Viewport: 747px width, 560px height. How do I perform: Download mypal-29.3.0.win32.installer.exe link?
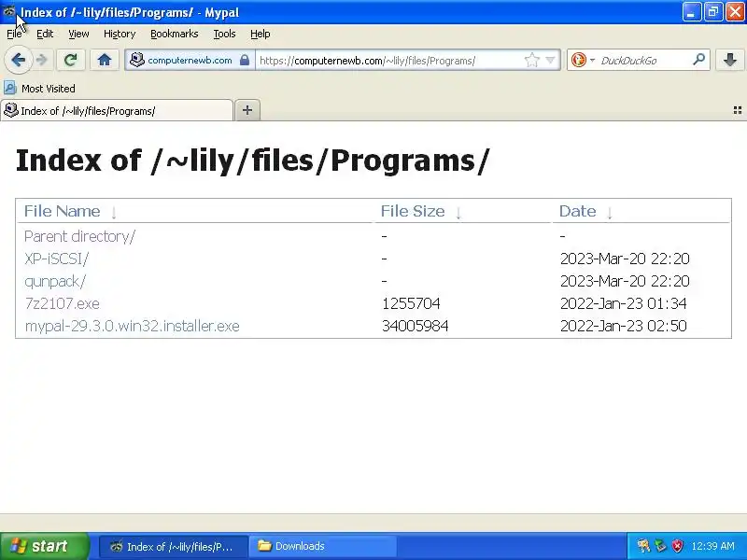coord(132,326)
